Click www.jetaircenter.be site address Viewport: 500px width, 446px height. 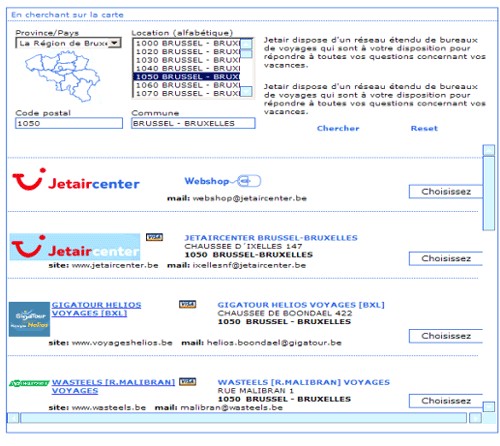[115, 266]
